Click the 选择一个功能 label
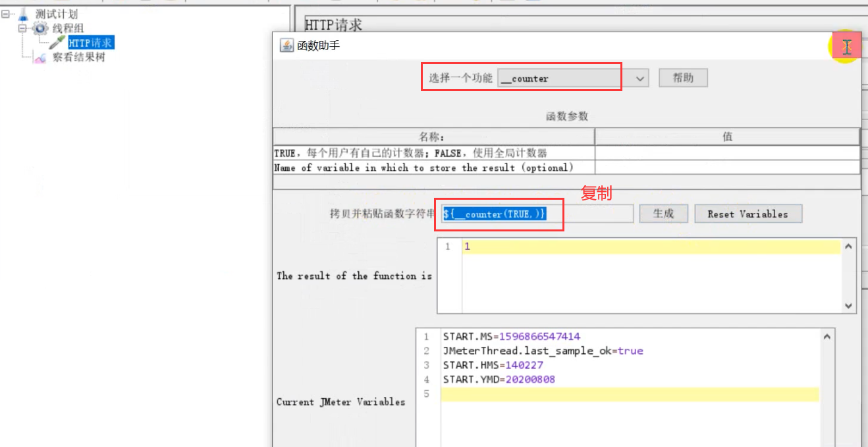 tap(460, 78)
